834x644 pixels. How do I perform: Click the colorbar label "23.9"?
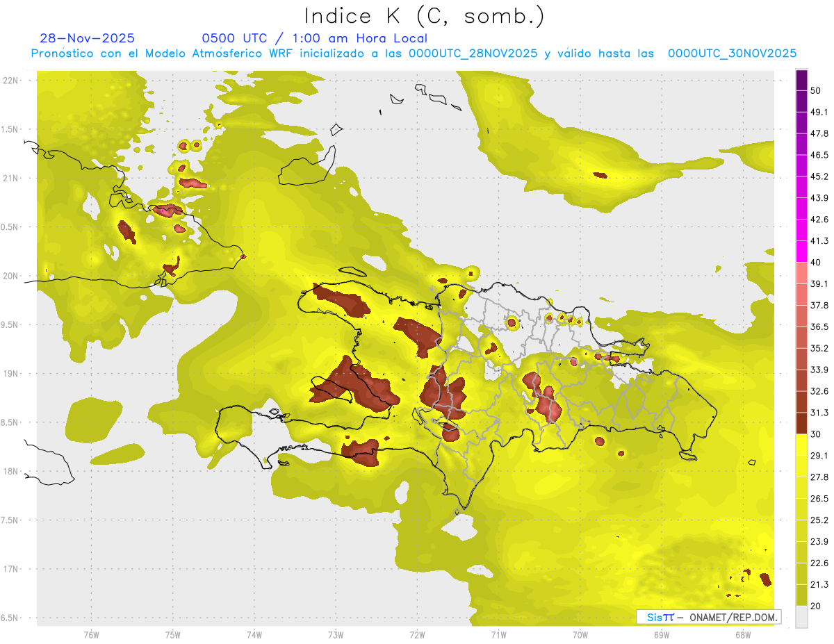[819, 542]
